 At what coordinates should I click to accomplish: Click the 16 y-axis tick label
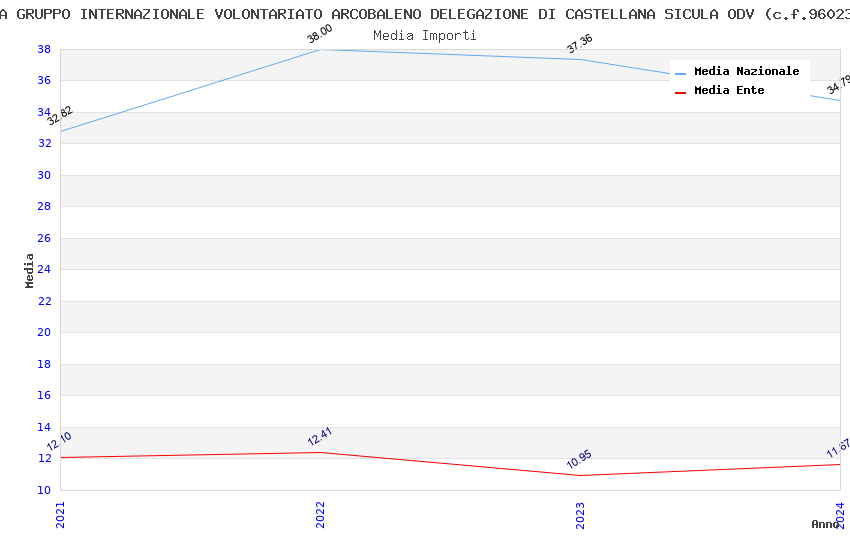point(44,395)
